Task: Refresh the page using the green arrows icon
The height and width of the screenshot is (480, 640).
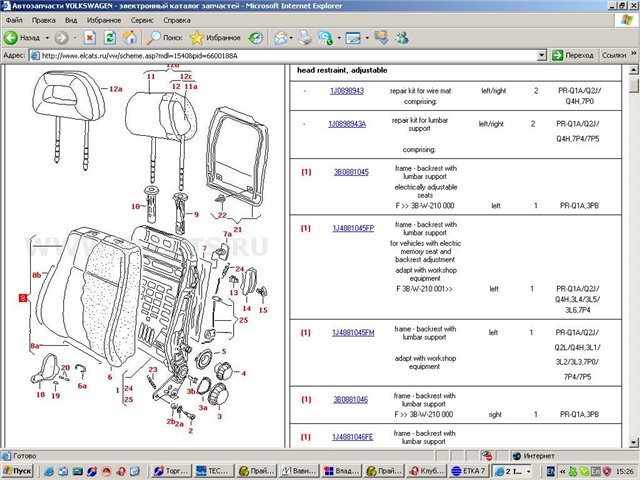Action: (x=110, y=38)
